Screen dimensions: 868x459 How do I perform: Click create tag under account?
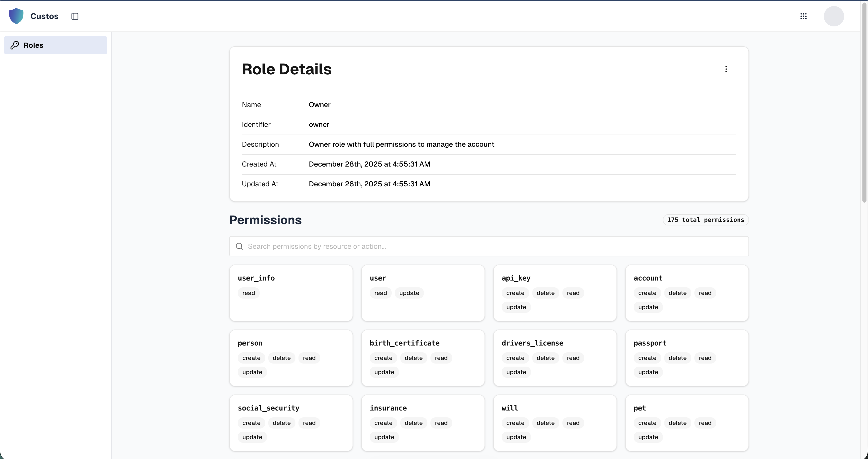pyautogui.click(x=647, y=293)
